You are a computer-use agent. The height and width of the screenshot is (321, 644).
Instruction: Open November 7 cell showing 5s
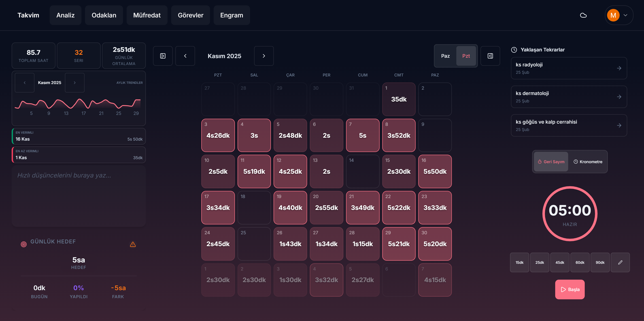click(363, 135)
